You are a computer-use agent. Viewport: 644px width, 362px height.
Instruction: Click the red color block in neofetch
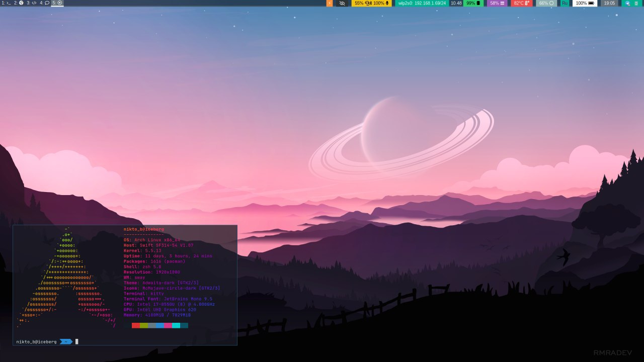136,325
